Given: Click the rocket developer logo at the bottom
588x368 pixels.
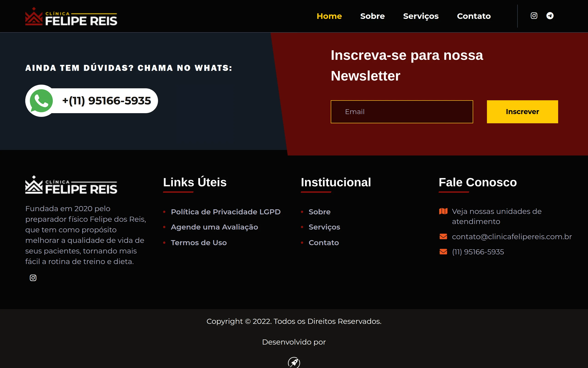Looking at the screenshot, I should click(x=294, y=363).
